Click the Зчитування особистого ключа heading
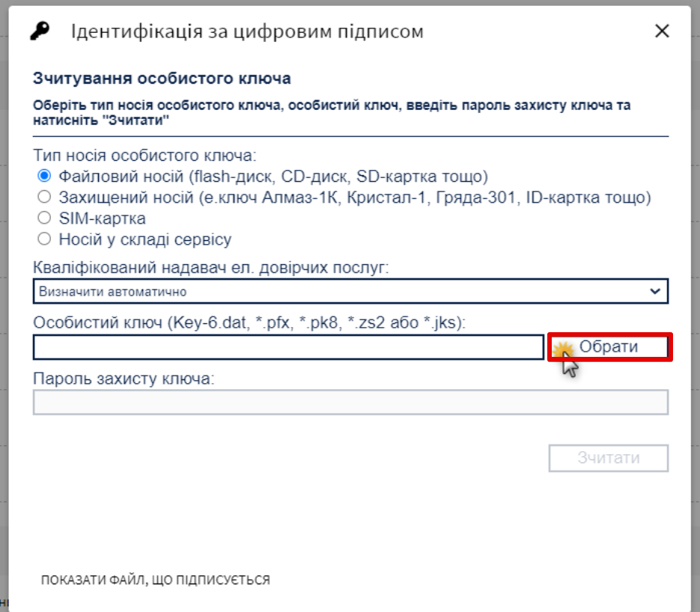The width and height of the screenshot is (700, 612). click(162, 79)
